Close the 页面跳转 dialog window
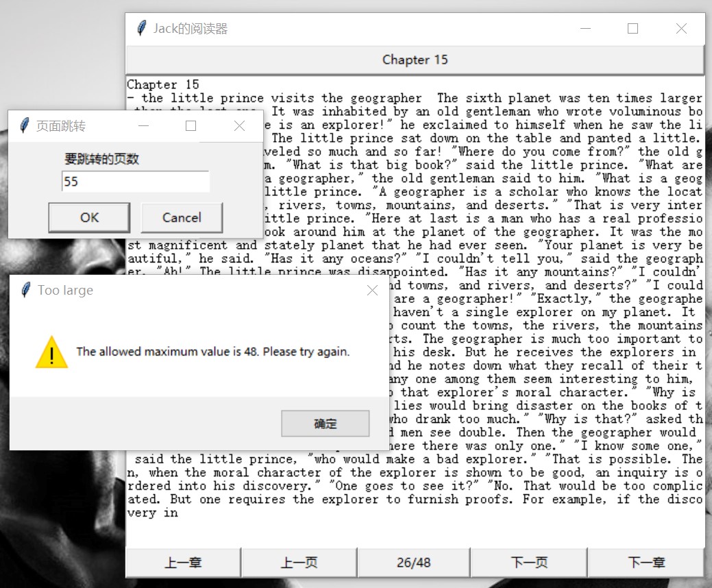This screenshot has height=588, width=712. [239, 126]
